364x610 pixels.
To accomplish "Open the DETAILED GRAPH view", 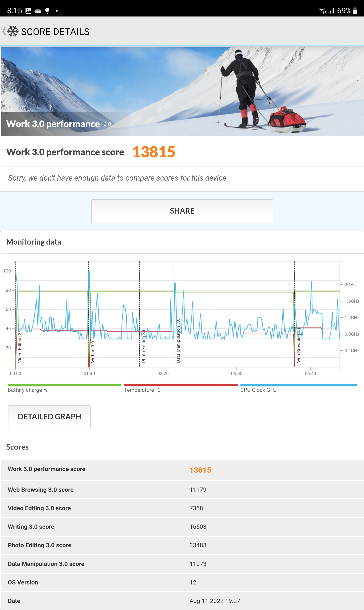I will (49, 417).
